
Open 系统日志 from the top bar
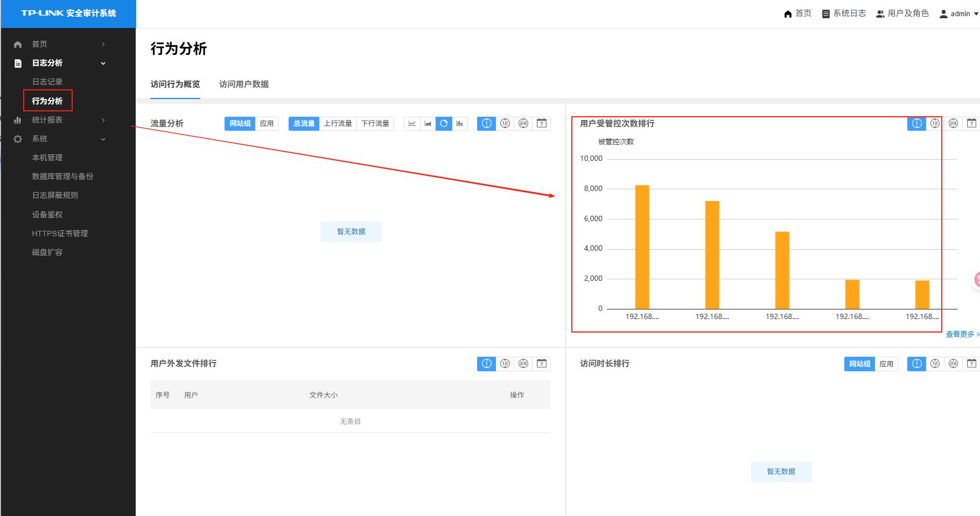coord(844,13)
